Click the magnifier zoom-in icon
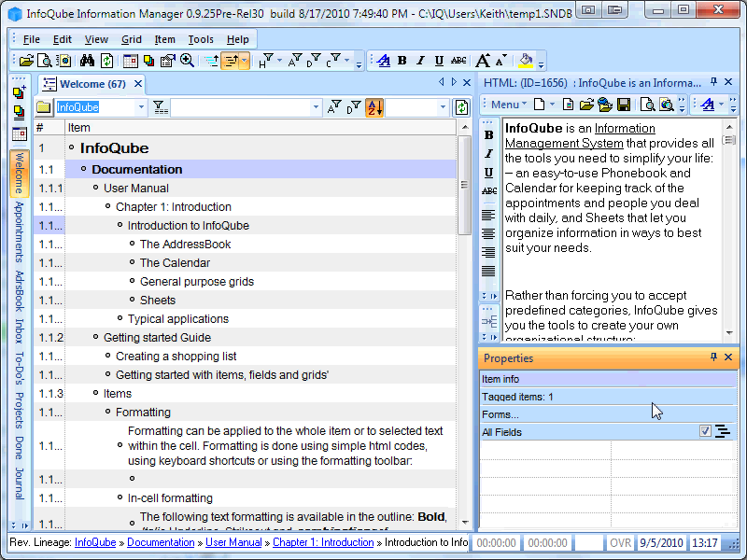 click(187, 61)
